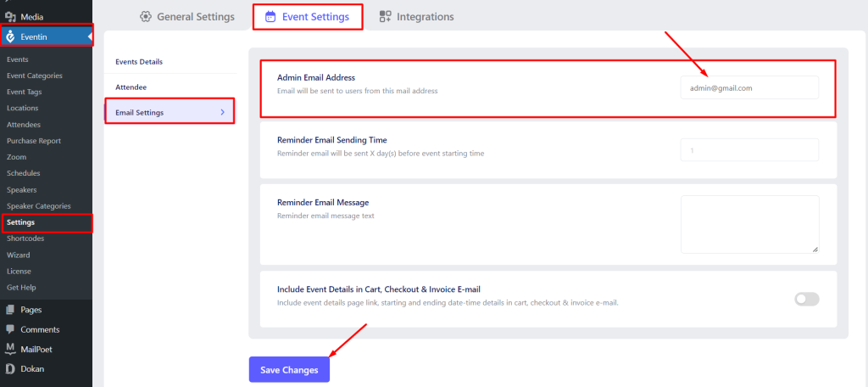868x387 pixels.
Task: Click the Reminder Email Message textarea
Action: (x=749, y=224)
